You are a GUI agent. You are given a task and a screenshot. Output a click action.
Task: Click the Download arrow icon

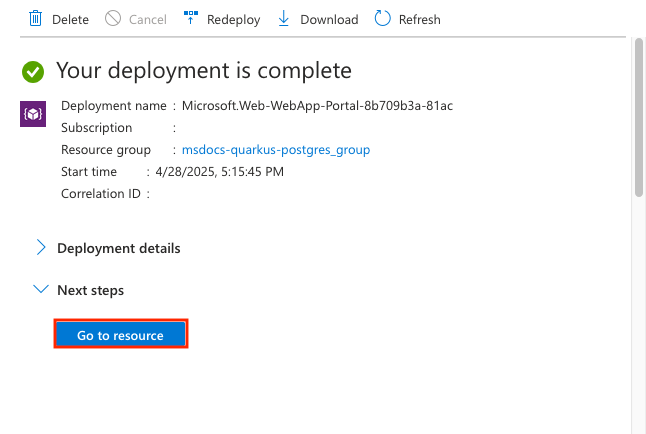(x=283, y=19)
